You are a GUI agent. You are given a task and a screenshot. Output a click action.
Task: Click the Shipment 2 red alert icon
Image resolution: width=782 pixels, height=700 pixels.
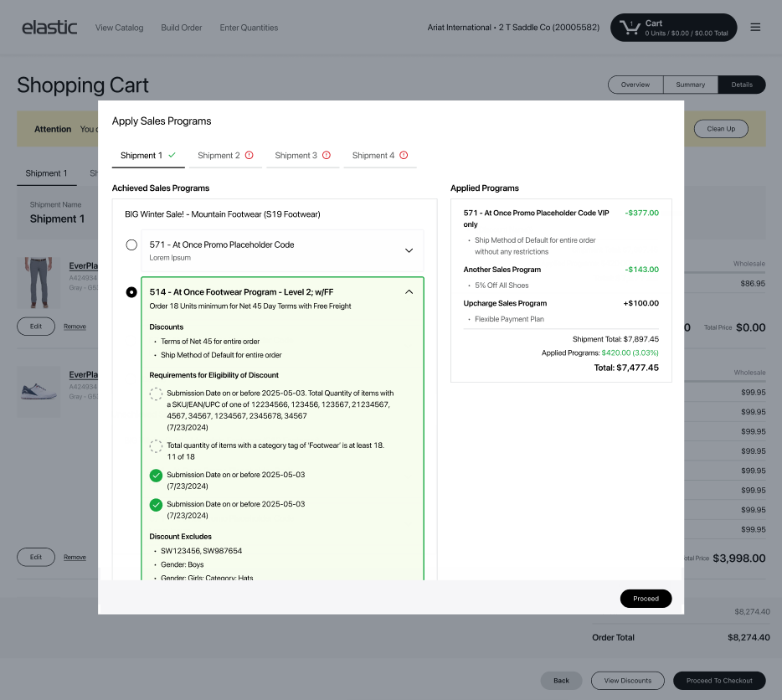point(250,155)
